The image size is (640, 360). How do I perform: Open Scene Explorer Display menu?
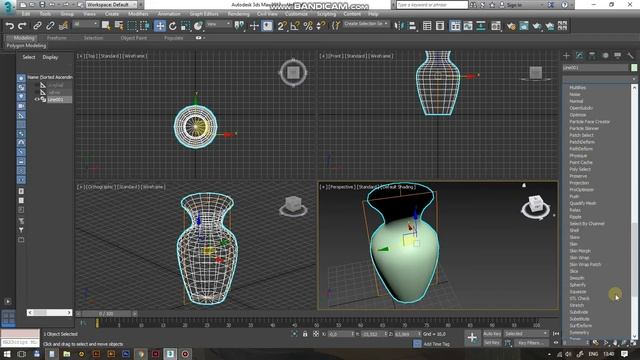pyautogui.click(x=50, y=57)
